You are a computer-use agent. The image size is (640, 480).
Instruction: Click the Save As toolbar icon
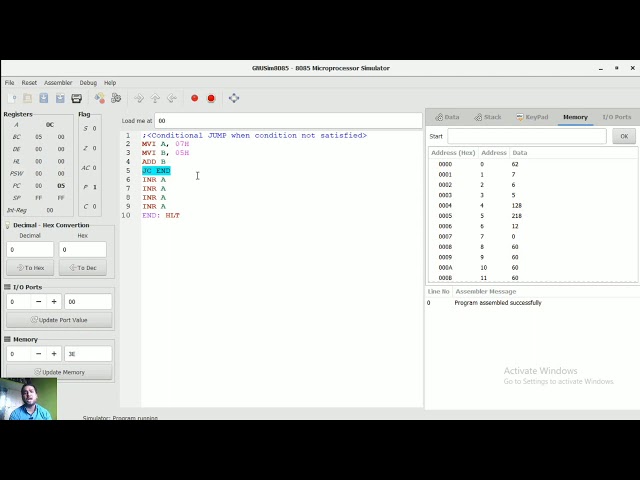60,98
